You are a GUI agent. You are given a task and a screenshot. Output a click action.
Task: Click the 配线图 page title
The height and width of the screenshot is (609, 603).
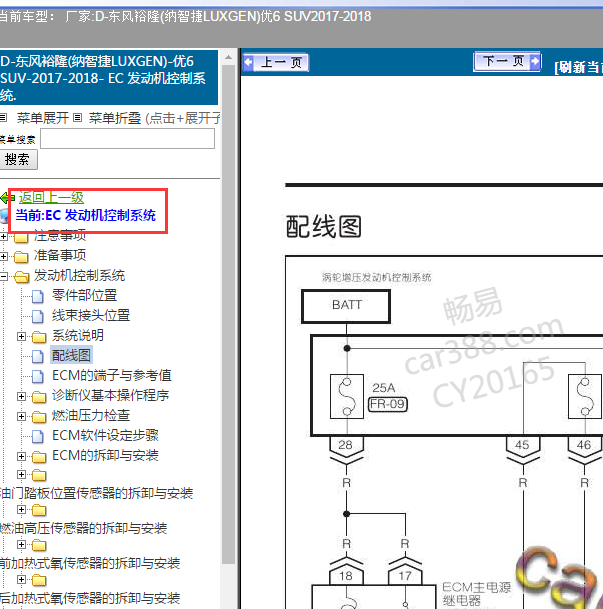pos(324,226)
